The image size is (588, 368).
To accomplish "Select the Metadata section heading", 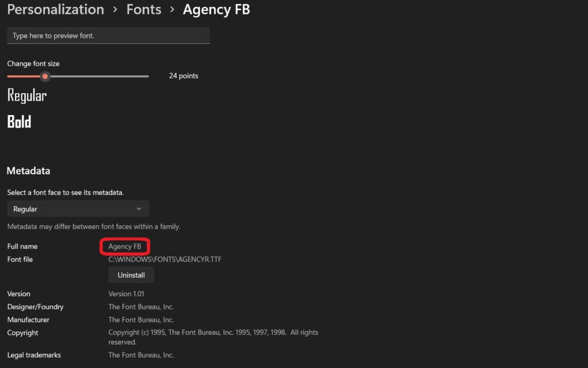I will [28, 171].
